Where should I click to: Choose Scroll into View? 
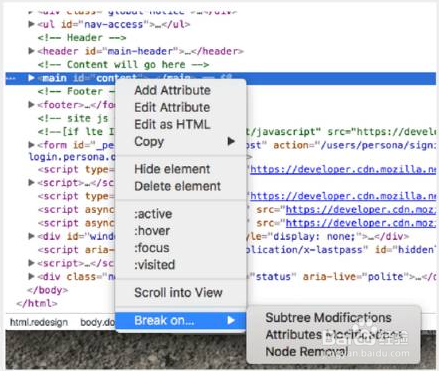coord(178,292)
